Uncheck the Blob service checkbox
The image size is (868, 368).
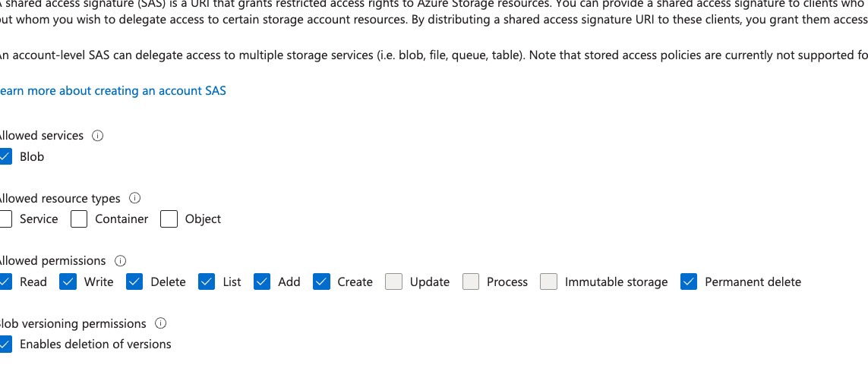pos(4,156)
